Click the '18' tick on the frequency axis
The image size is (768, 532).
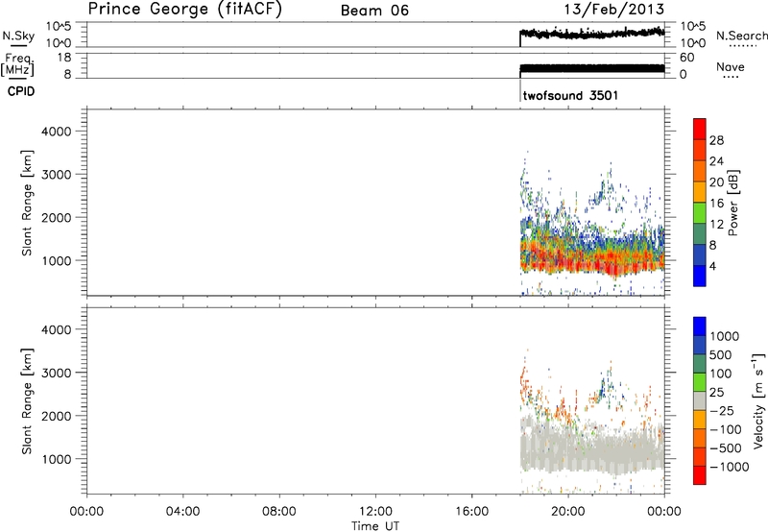click(63, 58)
